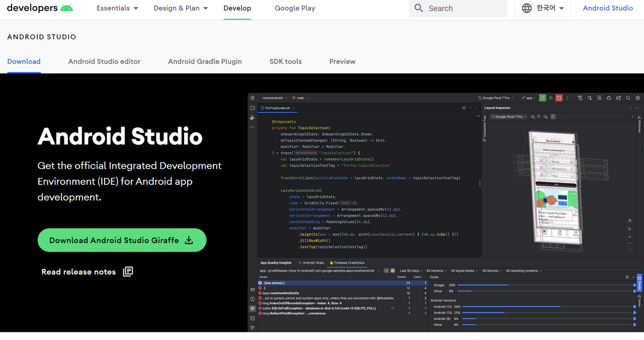Select the SQLiteFullException issue row
Screen dimensions: 644x340
pos(342,308)
